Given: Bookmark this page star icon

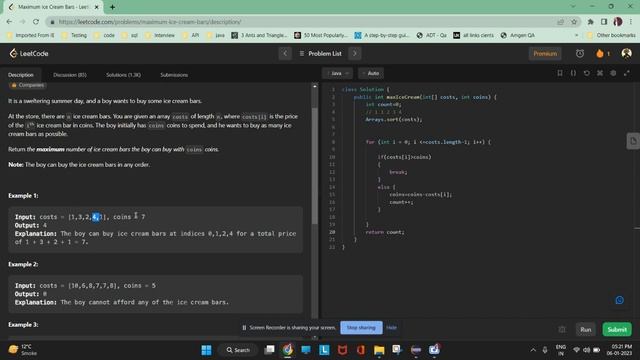Looking at the screenshot, I should pos(574,22).
